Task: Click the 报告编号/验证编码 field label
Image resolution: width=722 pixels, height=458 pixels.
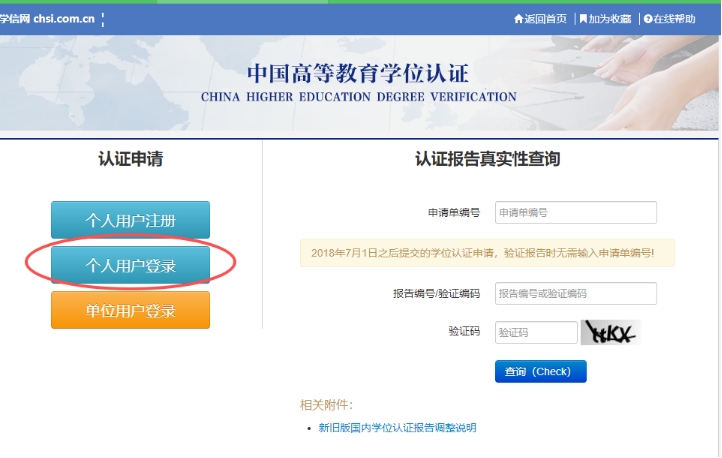Action: tap(436, 294)
